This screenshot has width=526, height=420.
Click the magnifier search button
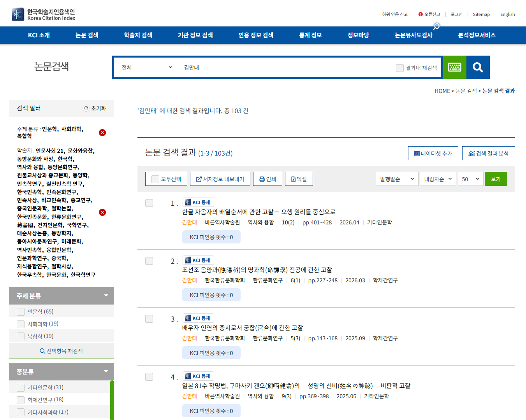point(478,67)
